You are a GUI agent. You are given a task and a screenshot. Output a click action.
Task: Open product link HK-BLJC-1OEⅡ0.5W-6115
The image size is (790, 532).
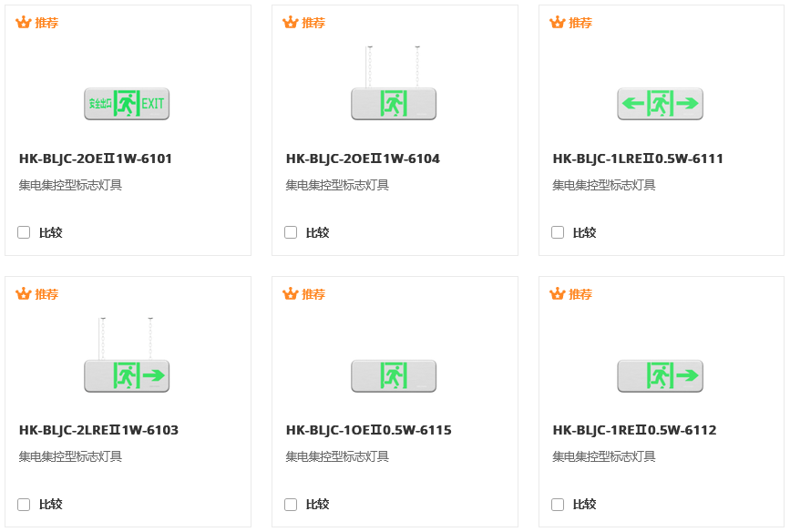(368, 430)
